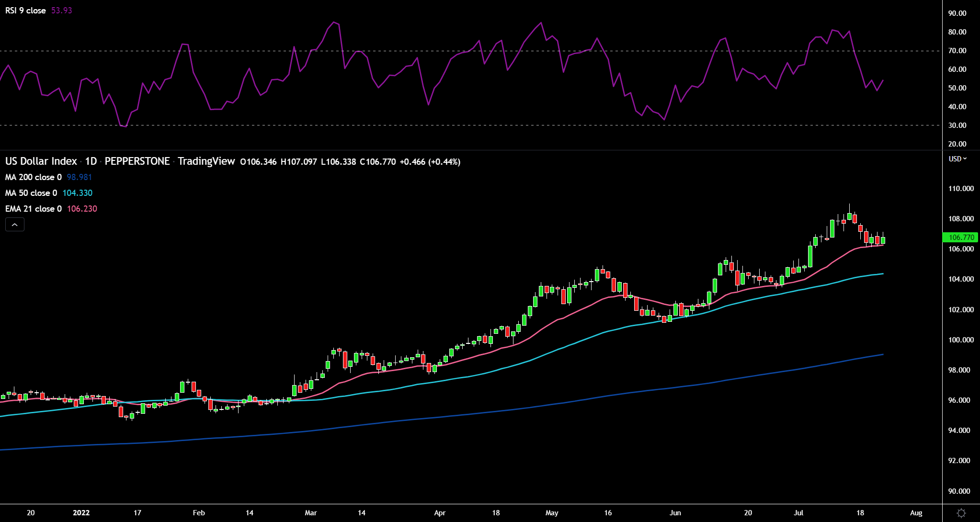Click the TradingView label in the title

(x=206, y=161)
